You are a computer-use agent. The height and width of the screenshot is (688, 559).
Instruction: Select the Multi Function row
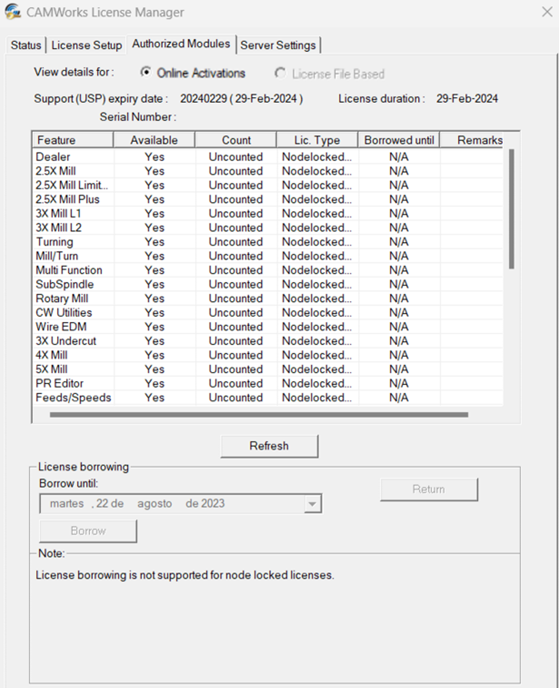tap(268, 270)
